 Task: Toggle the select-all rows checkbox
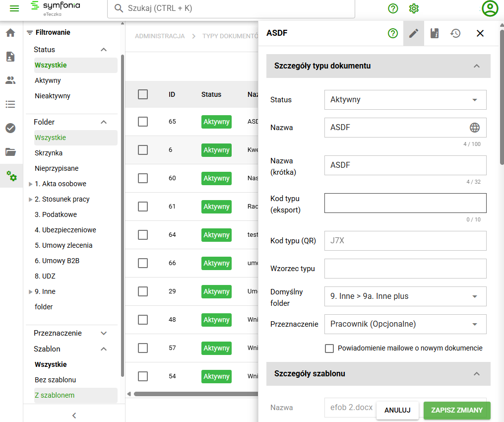click(x=143, y=94)
